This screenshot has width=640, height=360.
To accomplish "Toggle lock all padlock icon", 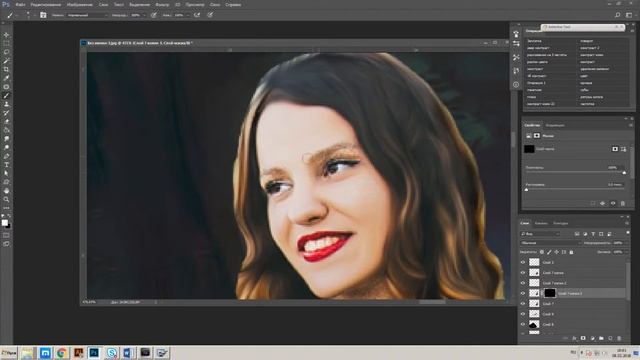I will point(571,252).
